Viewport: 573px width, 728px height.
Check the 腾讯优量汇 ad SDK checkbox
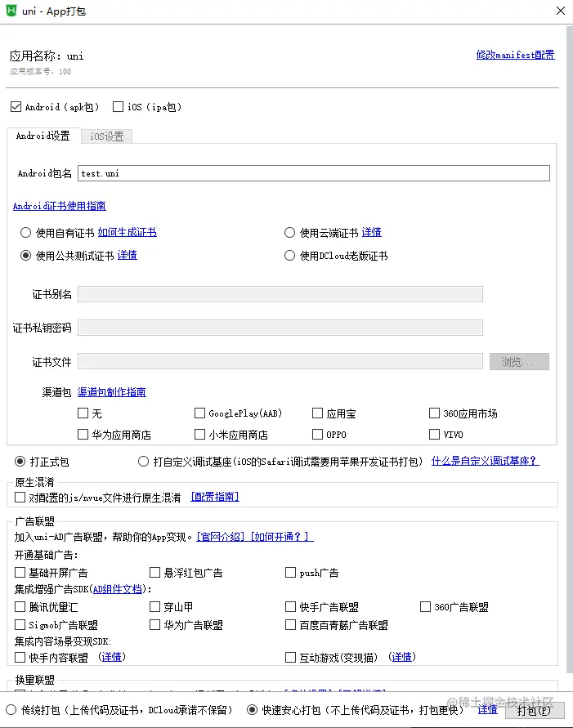20,607
